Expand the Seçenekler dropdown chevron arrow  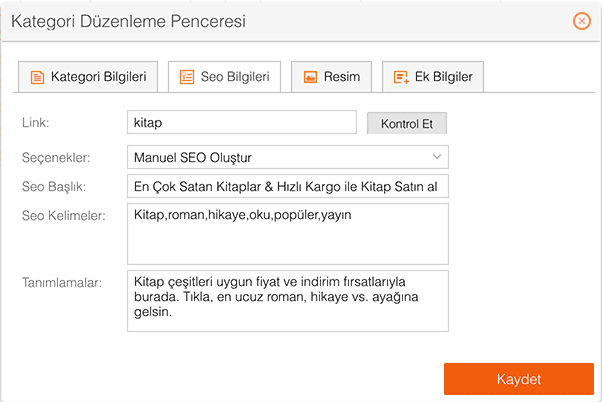click(x=437, y=157)
